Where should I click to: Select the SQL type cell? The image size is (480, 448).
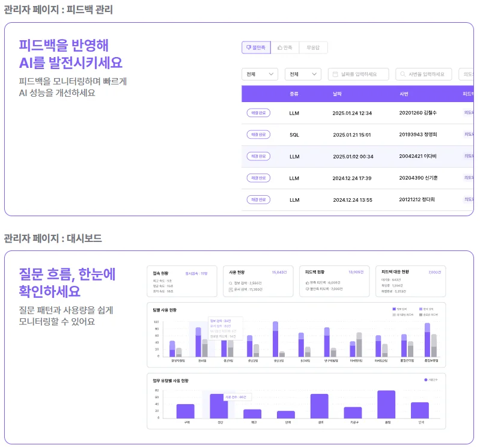point(294,135)
